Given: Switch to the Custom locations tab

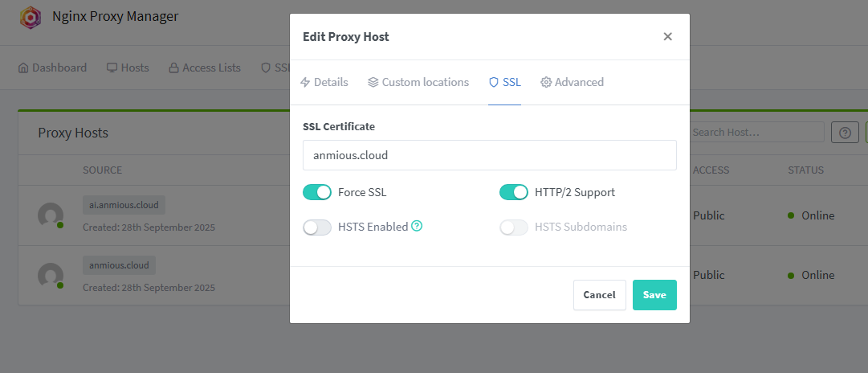Looking at the screenshot, I should 418,82.
